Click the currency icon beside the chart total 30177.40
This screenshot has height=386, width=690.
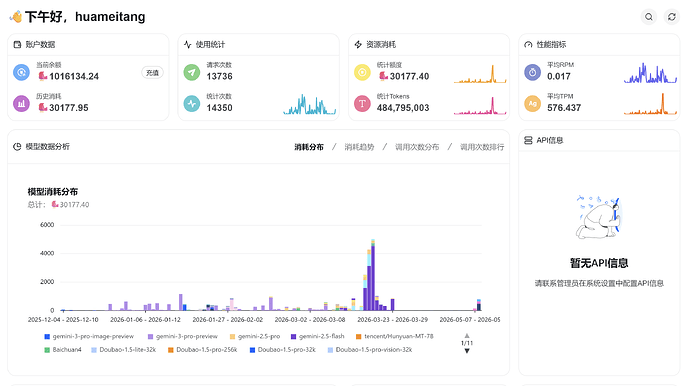55,204
